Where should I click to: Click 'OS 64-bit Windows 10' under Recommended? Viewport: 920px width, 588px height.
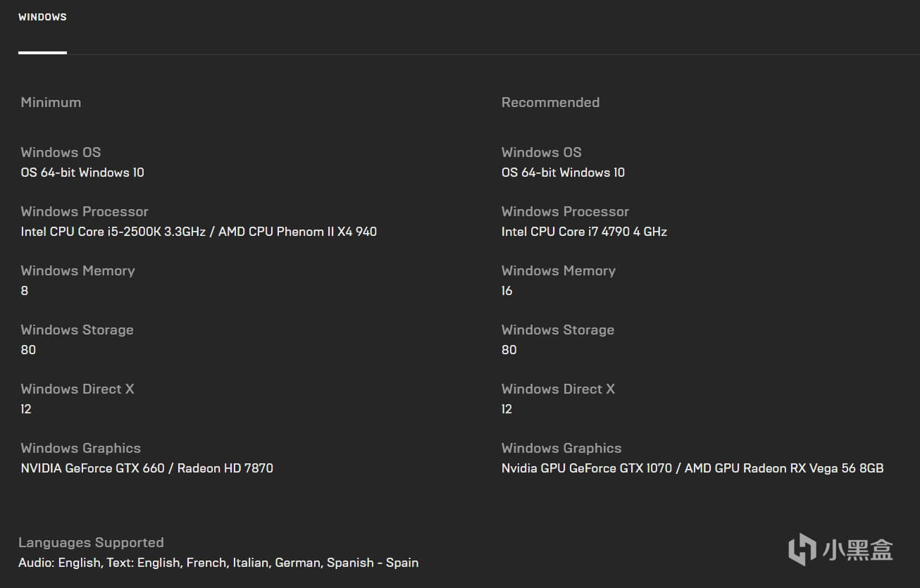563,173
